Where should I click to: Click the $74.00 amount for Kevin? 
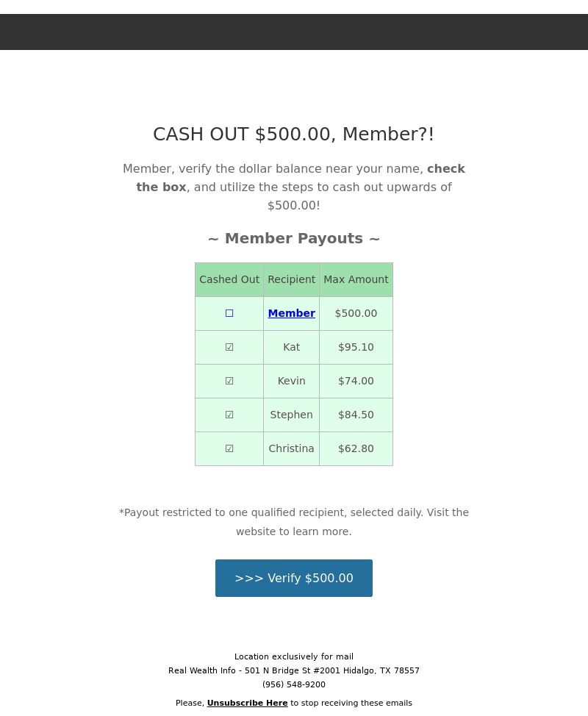[x=356, y=381]
